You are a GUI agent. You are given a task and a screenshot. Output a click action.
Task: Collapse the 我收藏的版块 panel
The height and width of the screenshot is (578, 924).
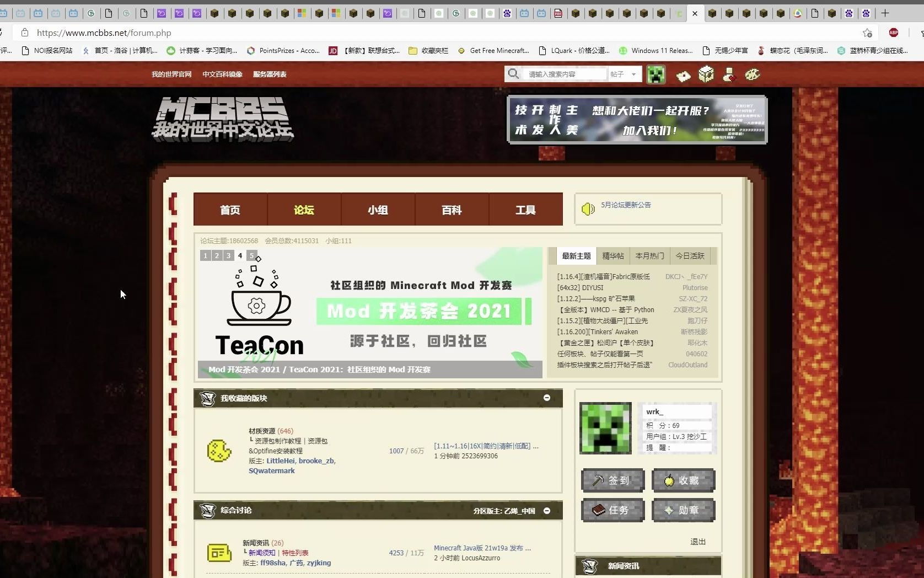(547, 398)
